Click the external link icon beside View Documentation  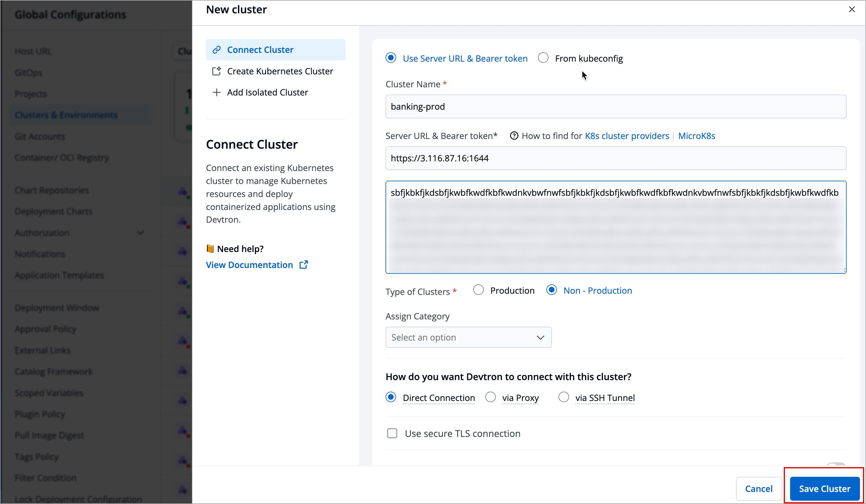point(304,264)
